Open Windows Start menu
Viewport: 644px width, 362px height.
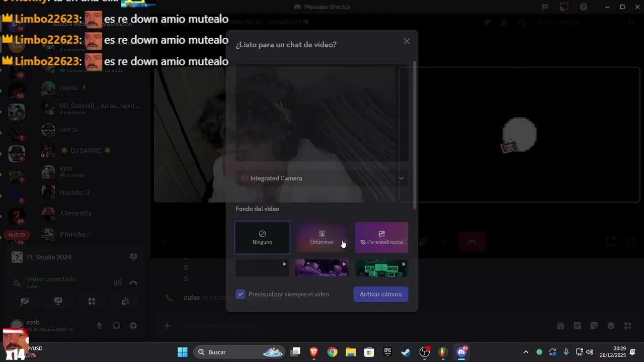click(x=182, y=352)
